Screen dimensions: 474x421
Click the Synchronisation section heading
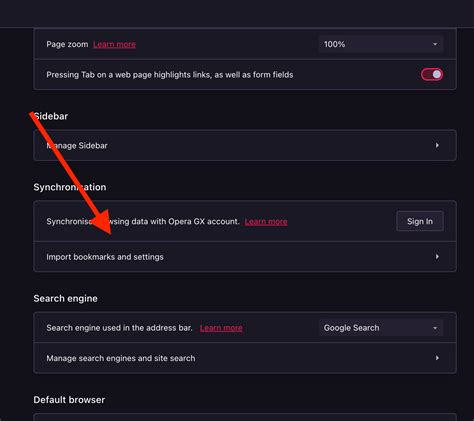(x=70, y=187)
